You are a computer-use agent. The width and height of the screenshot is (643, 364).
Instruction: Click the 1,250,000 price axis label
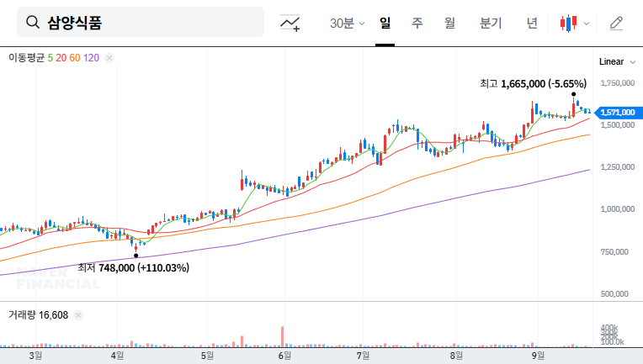(618, 167)
